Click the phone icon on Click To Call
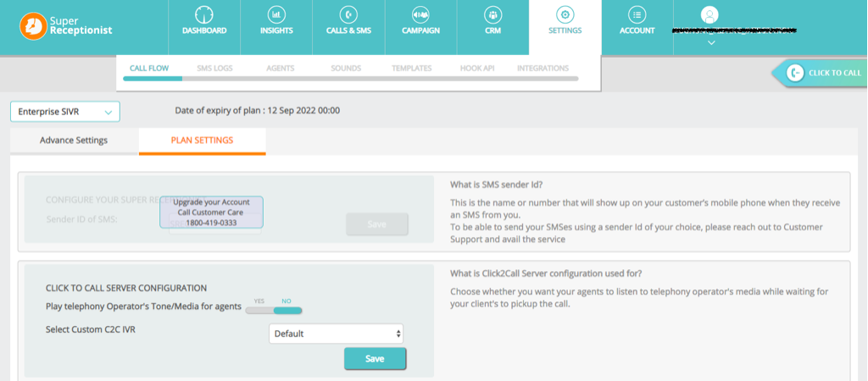Screen dimensions: 868x381 [795, 73]
